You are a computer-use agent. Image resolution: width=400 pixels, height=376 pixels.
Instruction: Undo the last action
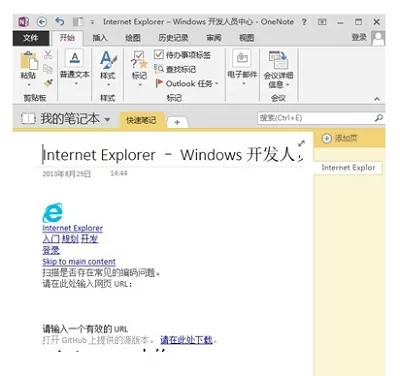(x=59, y=22)
